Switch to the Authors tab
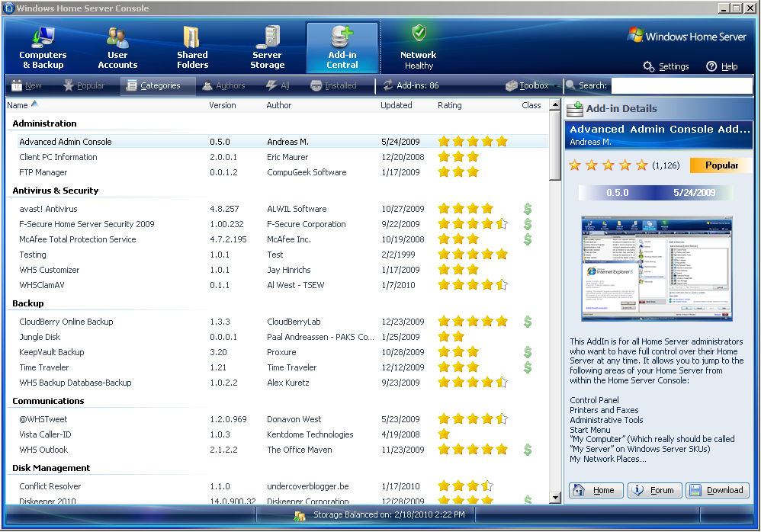The width and height of the screenshot is (761, 532). click(x=223, y=86)
